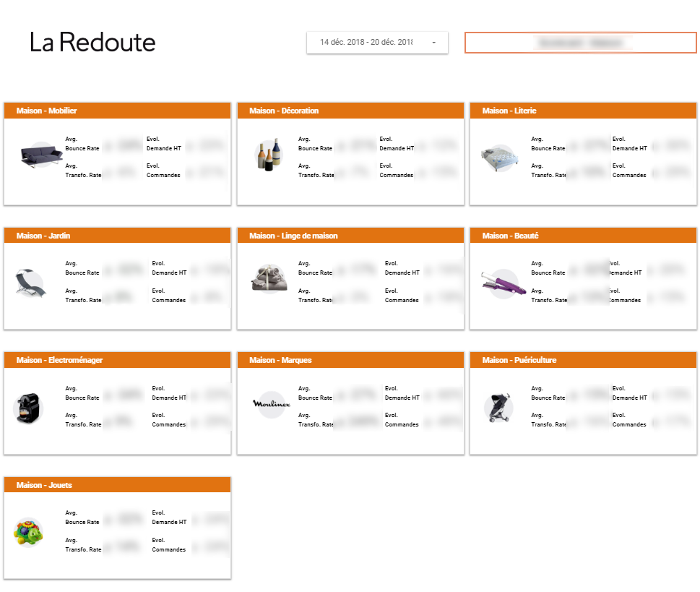
Task: Click Evol. Commandes in Jouets card
Action: pyautogui.click(x=169, y=545)
